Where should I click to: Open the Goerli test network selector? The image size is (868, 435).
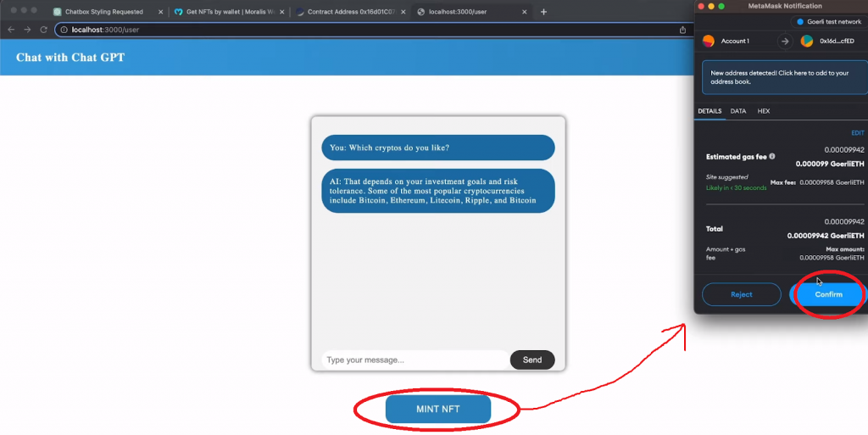coord(826,21)
